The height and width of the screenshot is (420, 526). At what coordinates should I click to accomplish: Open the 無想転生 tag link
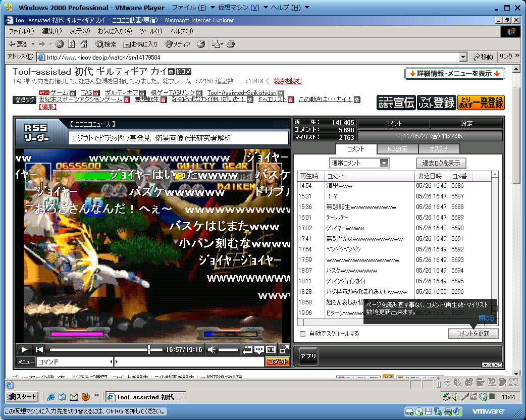[x=147, y=99]
